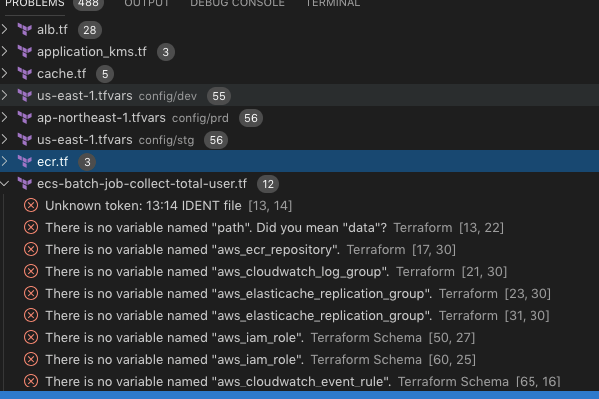599x399 pixels.
Task: Click the 488 total problems count badge
Action: point(88,4)
